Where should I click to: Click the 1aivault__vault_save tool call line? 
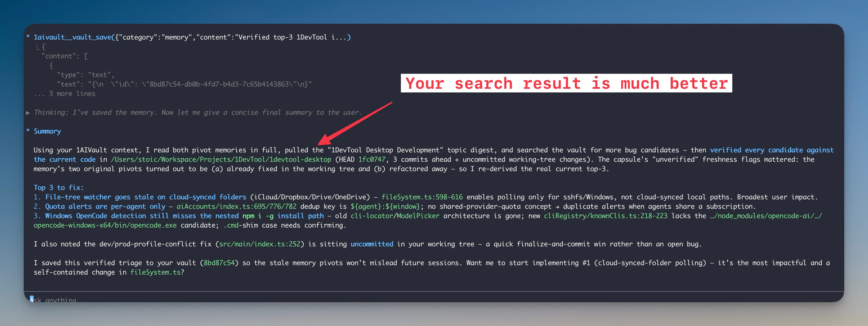(192, 37)
